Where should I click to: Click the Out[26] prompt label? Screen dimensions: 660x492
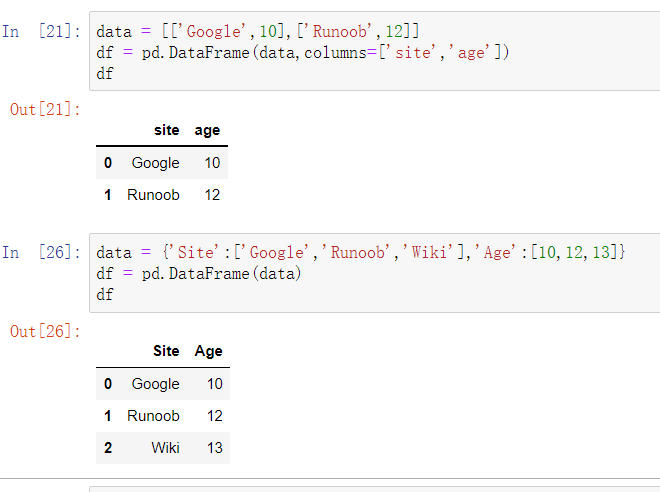pos(45,330)
